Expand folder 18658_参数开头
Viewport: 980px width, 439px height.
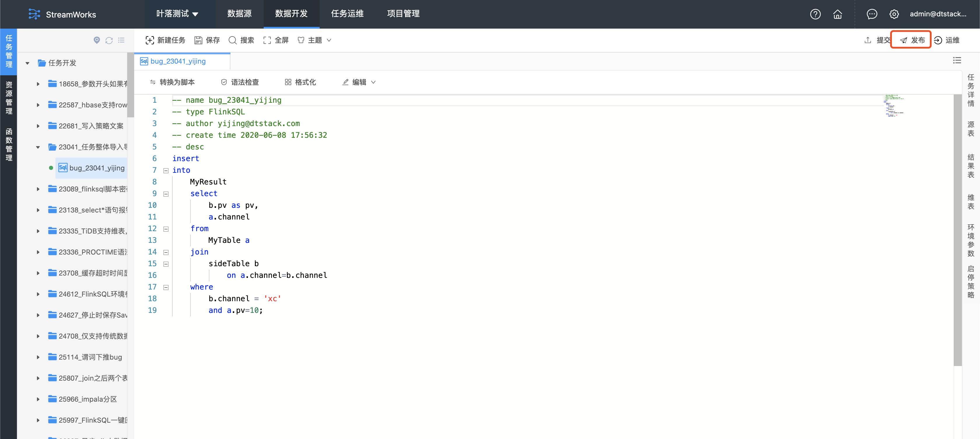click(38, 84)
